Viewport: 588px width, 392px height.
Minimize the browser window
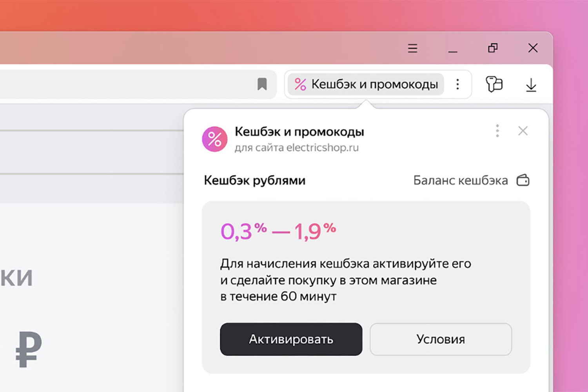point(453,49)
